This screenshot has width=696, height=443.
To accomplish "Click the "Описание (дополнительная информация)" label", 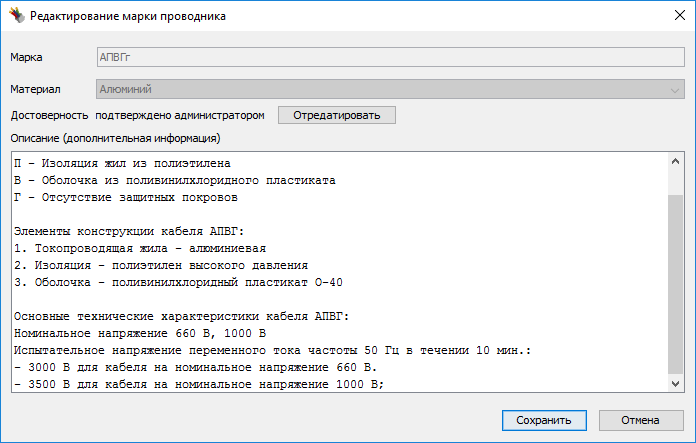I will 115,138.
